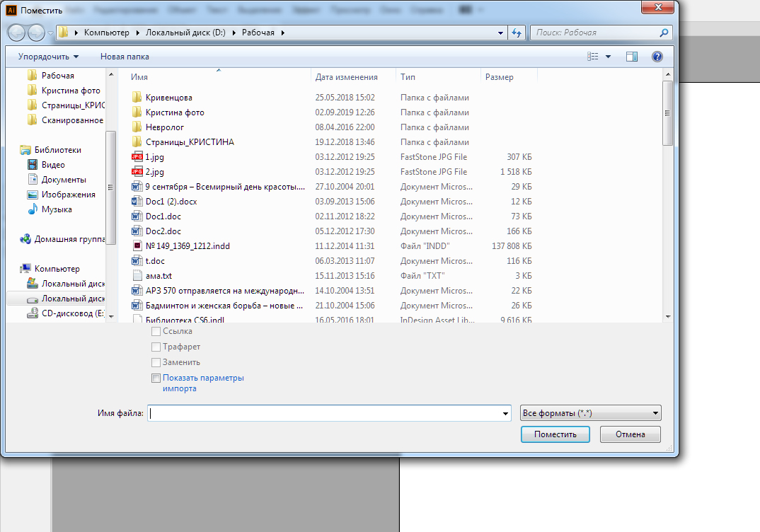
Task: Click the view mode icon in toolbar
Action: pos(592,57)
